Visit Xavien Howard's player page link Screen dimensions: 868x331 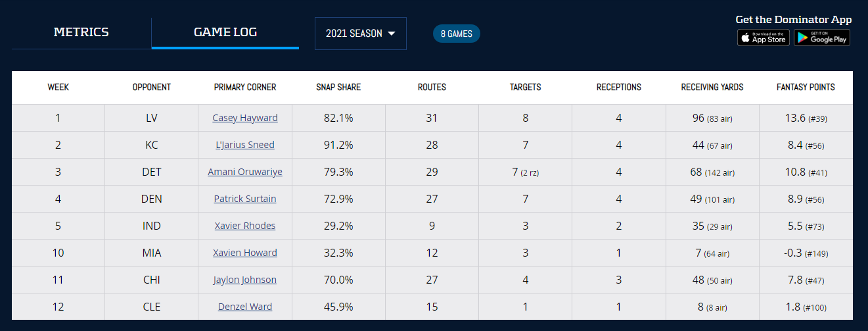click(x=245, y=253)
